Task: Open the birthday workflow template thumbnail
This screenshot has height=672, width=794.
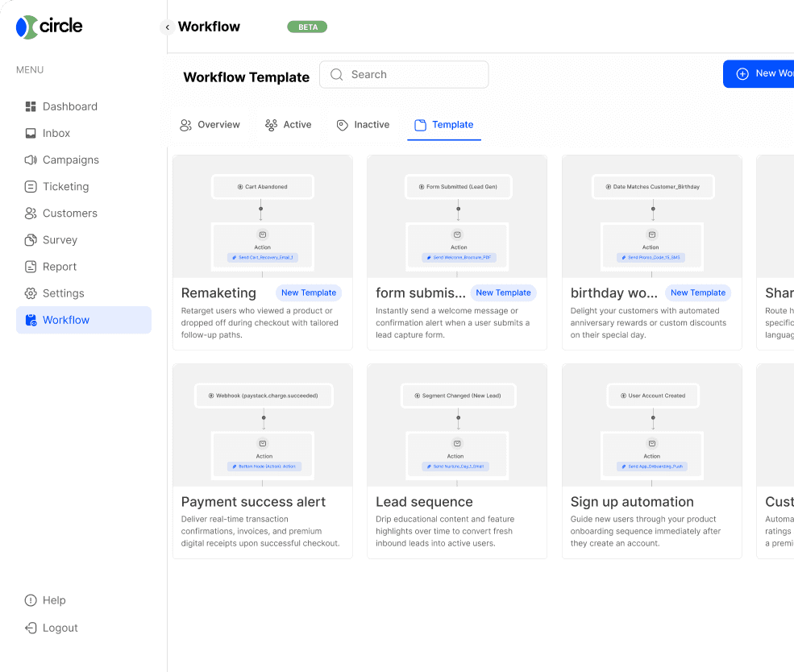Action: (651, 217)
